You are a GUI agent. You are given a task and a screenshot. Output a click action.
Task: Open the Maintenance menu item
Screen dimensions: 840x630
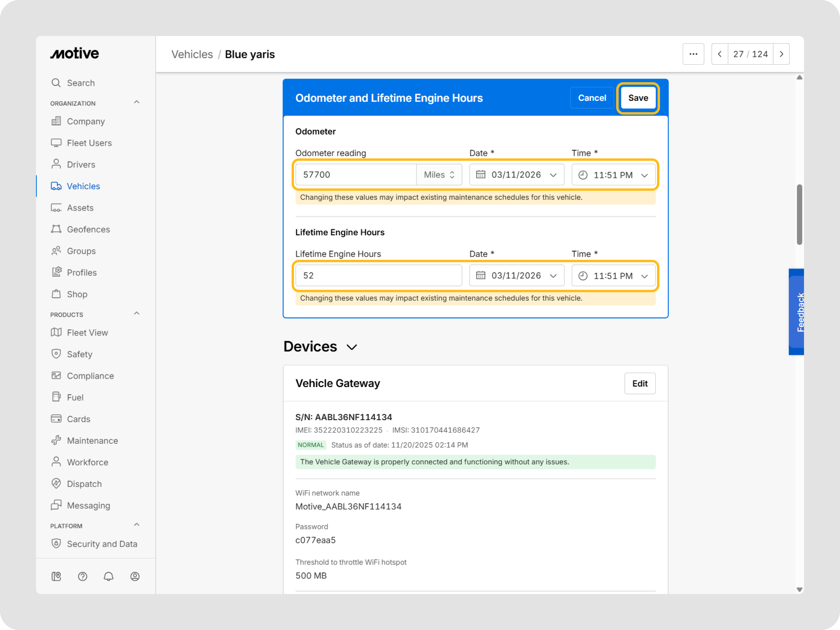92,440
